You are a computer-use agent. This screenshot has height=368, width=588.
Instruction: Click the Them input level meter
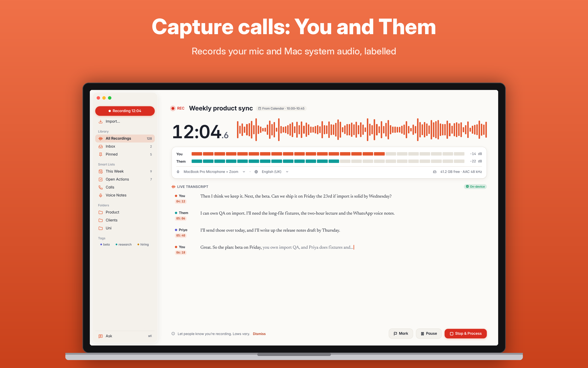point(328,161)
